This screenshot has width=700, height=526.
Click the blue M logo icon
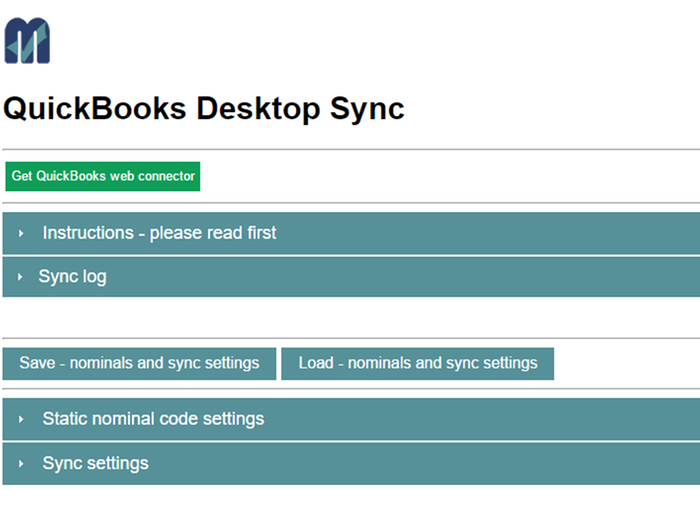[27, 41]
